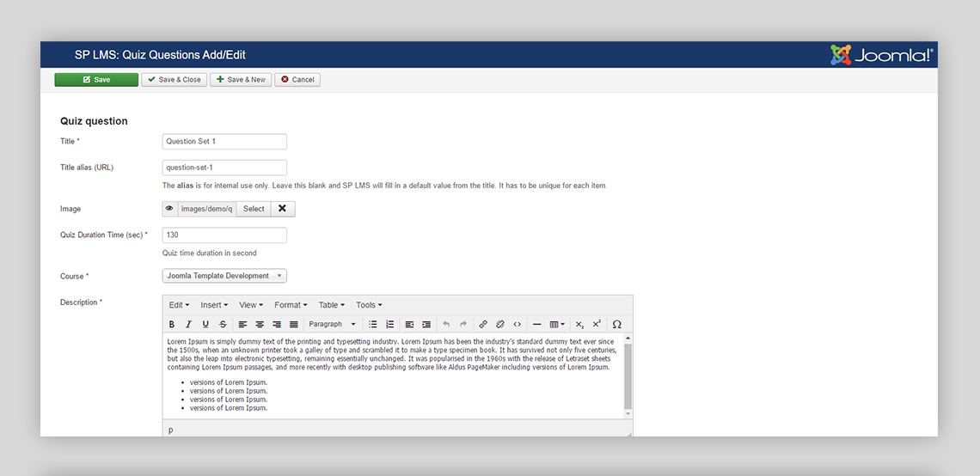Click the strikethrough icon
The image size is (980, 476).
tap(223, 325)
